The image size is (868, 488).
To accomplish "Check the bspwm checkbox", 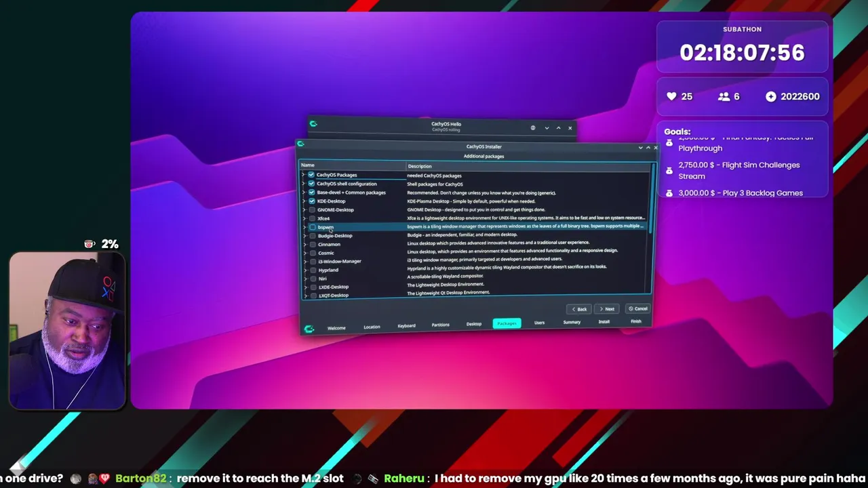I will [x=312, y=227].
